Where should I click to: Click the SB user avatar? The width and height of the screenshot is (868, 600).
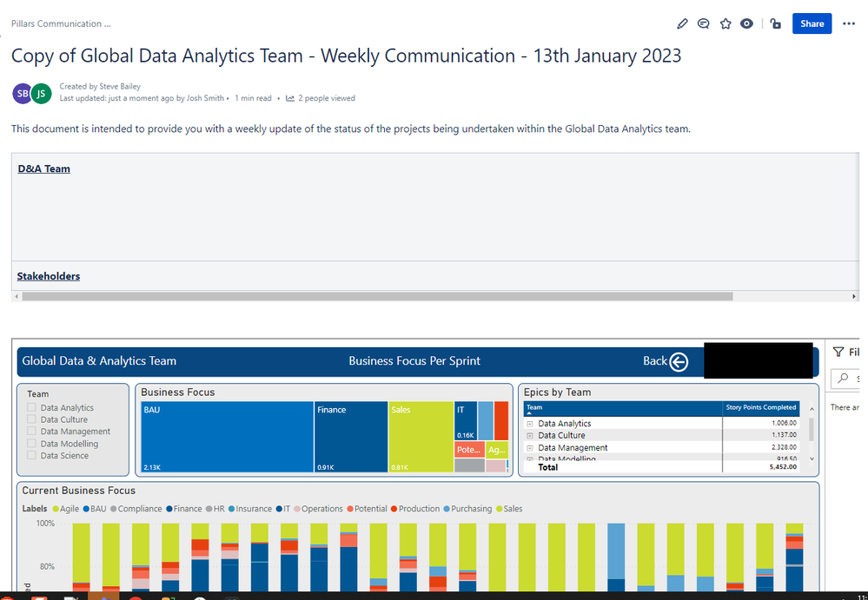[23, 94]
